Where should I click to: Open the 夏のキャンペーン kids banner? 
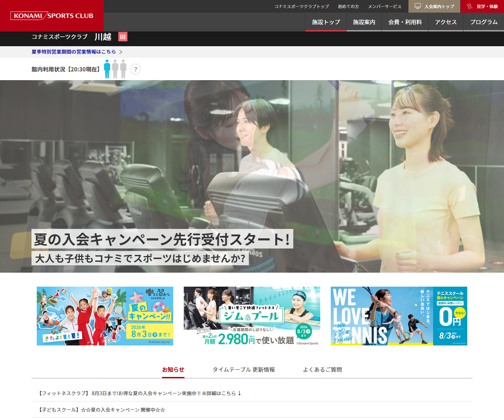point(105,316)
